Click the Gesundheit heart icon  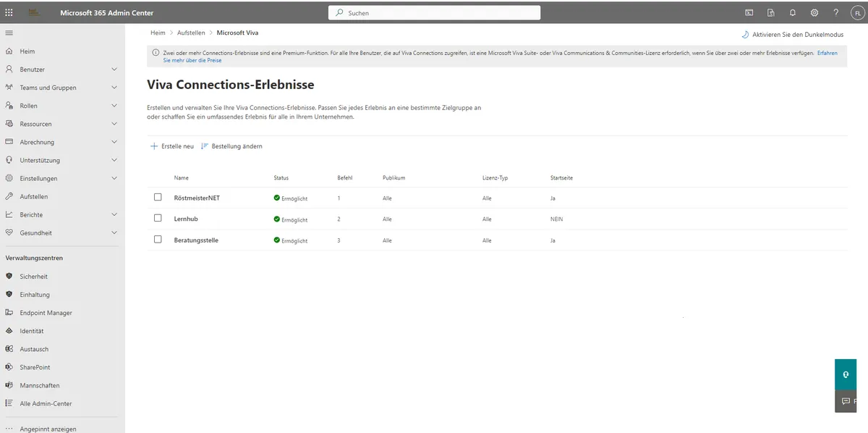[x=9, y=232]
